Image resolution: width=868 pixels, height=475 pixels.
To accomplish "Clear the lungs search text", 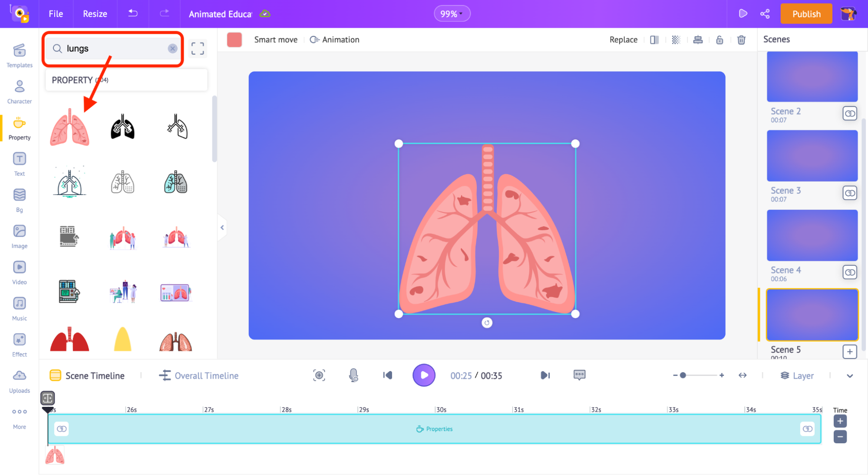I will click(x=172, y=48).
